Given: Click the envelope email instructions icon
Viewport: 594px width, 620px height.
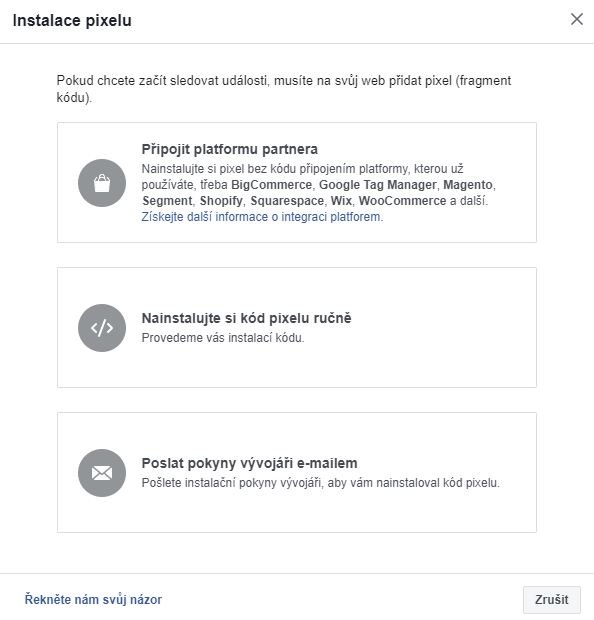Looking at the screenshot, I should (102, 473).
